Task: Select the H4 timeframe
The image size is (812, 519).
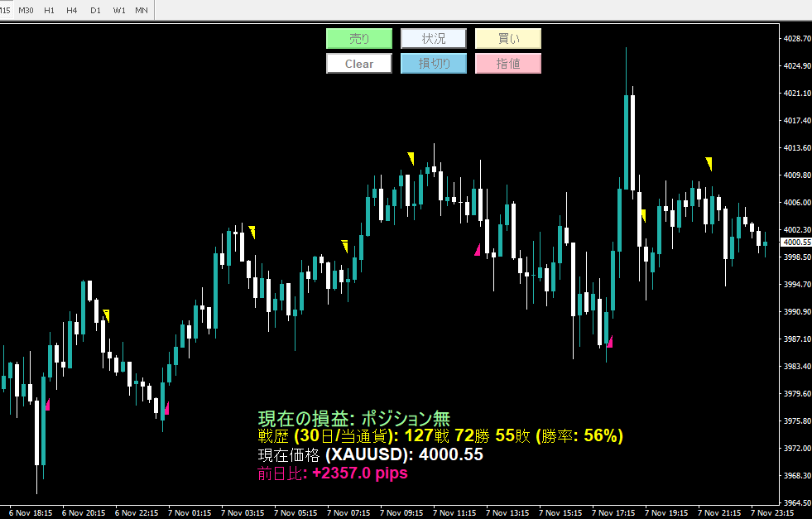Action: (72, 10)
